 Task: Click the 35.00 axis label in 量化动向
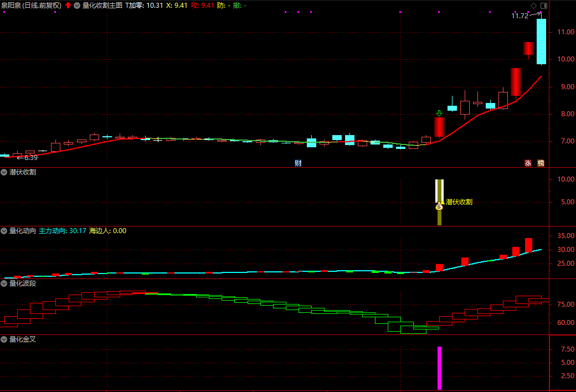click(x=565, y=235)
